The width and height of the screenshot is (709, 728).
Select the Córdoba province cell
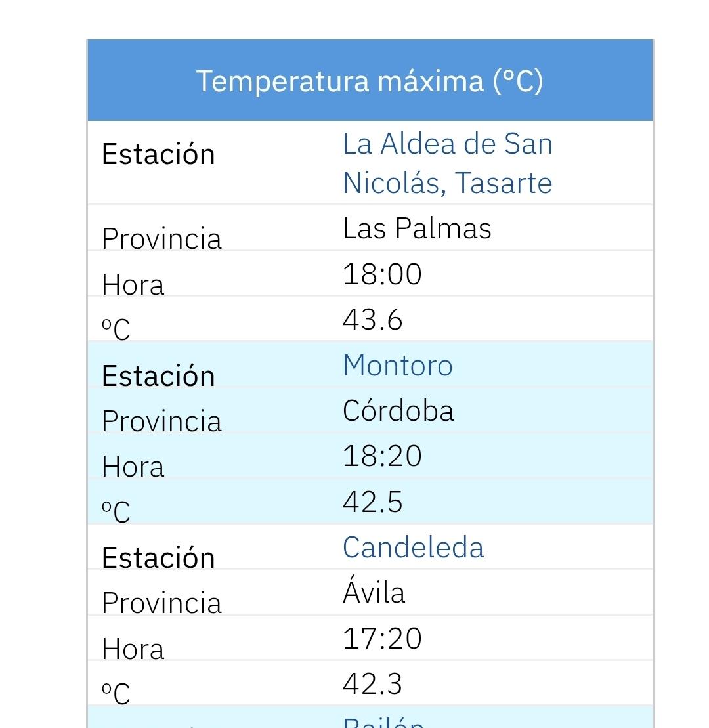[x=398, y=411]
